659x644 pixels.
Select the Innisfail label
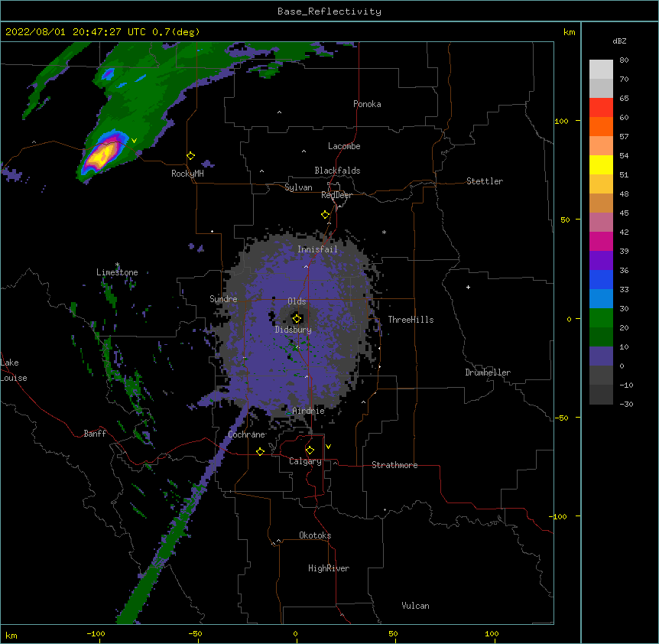click(x=317, y=249)
